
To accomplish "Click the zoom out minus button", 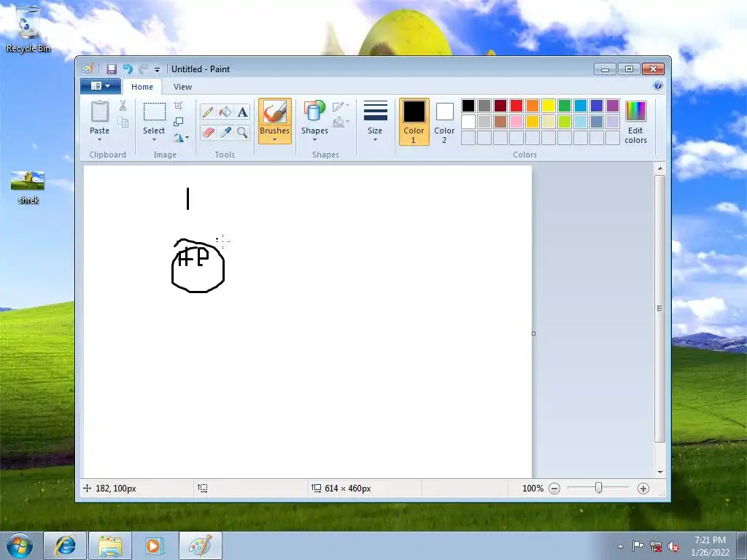I will [554, 489].
